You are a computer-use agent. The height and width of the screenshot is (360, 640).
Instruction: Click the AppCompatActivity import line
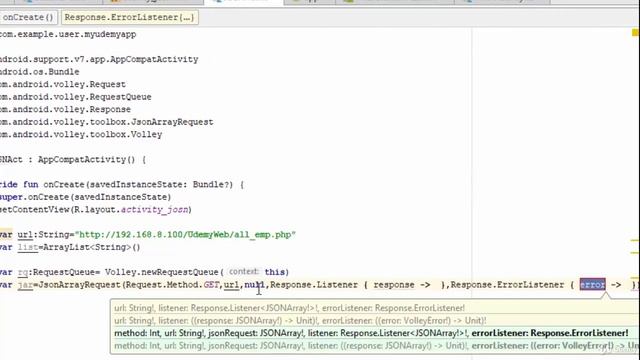click(x=99, y=59)
